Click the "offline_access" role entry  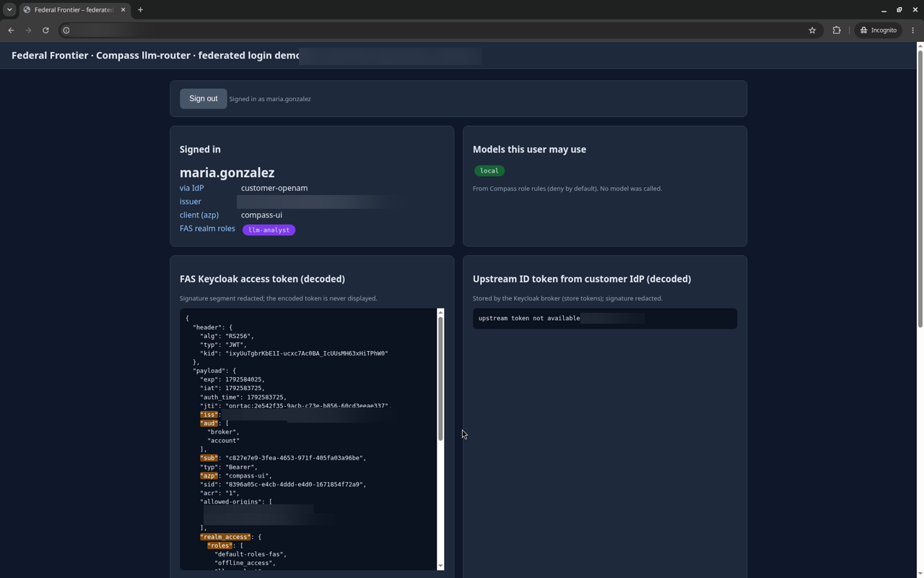245,563
